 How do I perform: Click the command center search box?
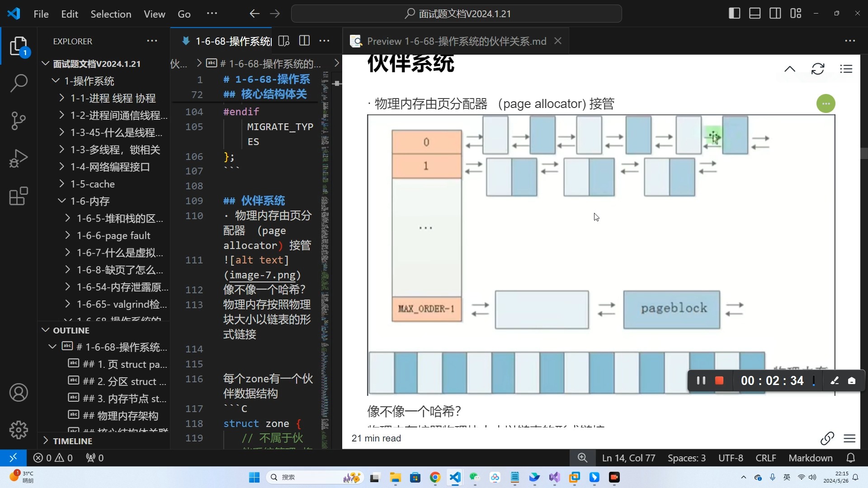tap(457, 14)
